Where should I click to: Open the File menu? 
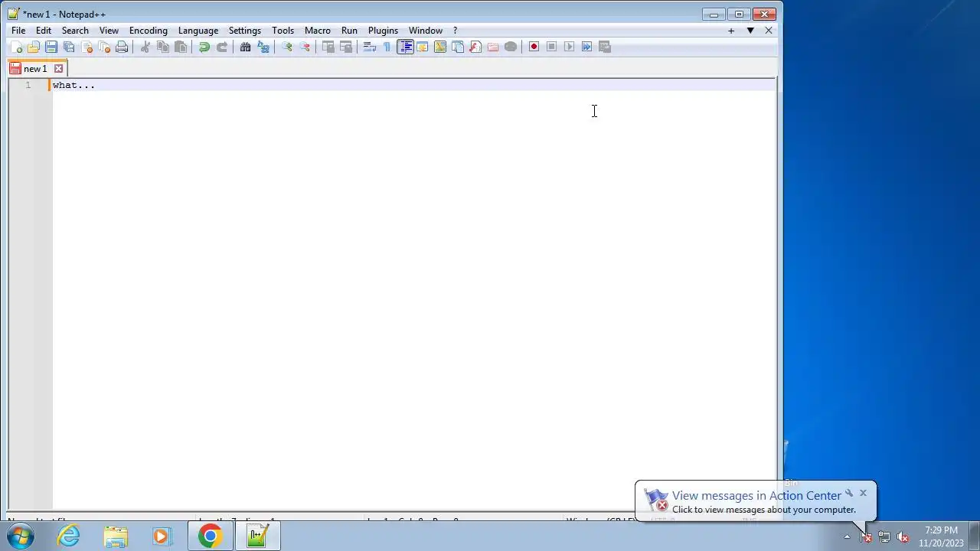18,31
